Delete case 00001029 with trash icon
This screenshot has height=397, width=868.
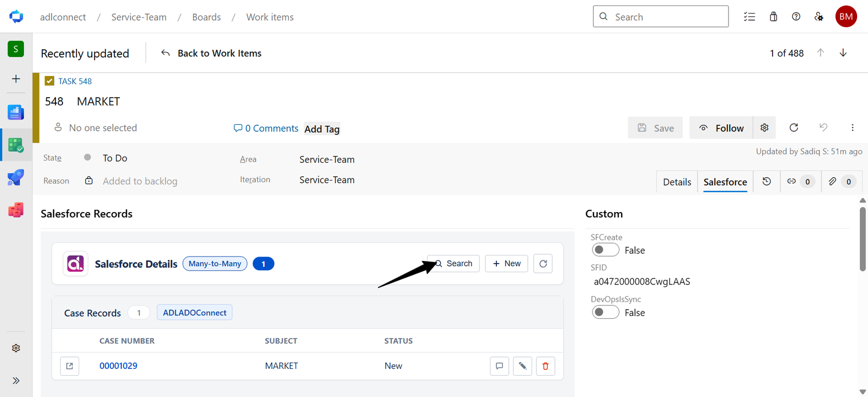tap(546, 366)
